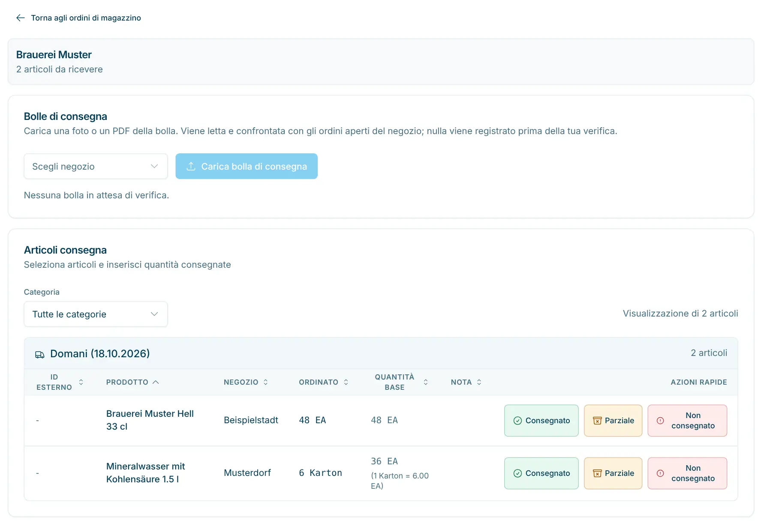This screenshot has width=770, height=532.
Task: Click the ordered quantity 6 Karton
Action: click(320, 473)
